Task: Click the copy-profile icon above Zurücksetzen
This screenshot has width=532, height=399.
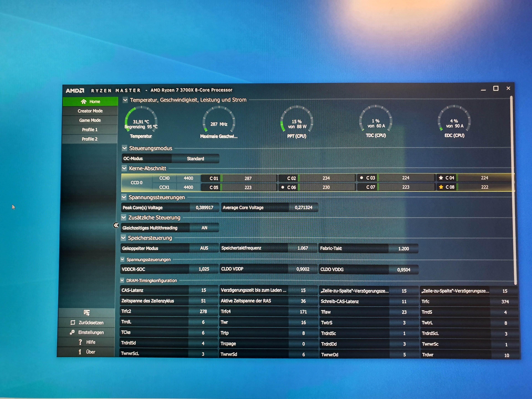Action: click(87, 312)
